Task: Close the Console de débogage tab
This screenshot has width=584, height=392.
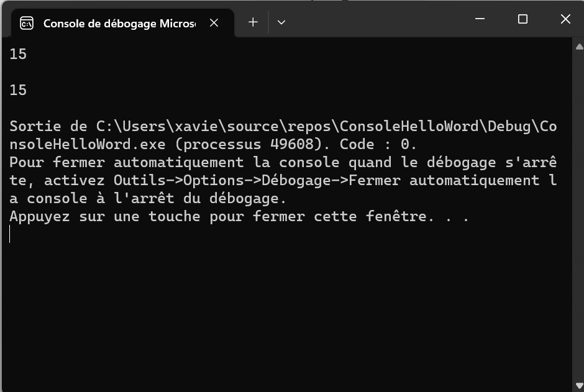Action: point(214,23)
